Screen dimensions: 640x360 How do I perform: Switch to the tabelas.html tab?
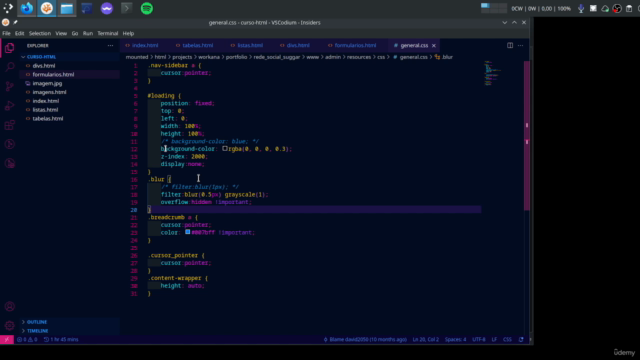[x=198, y=45]
